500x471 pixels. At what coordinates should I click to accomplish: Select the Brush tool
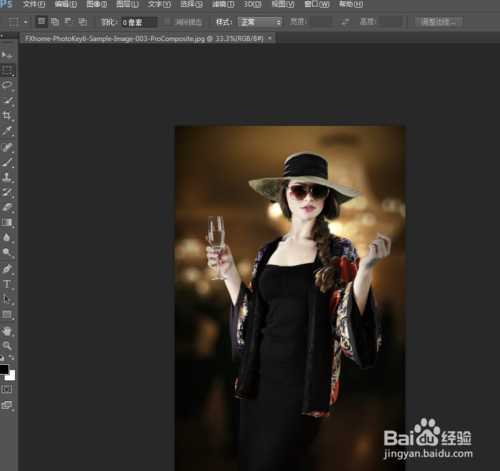point(7,162)
